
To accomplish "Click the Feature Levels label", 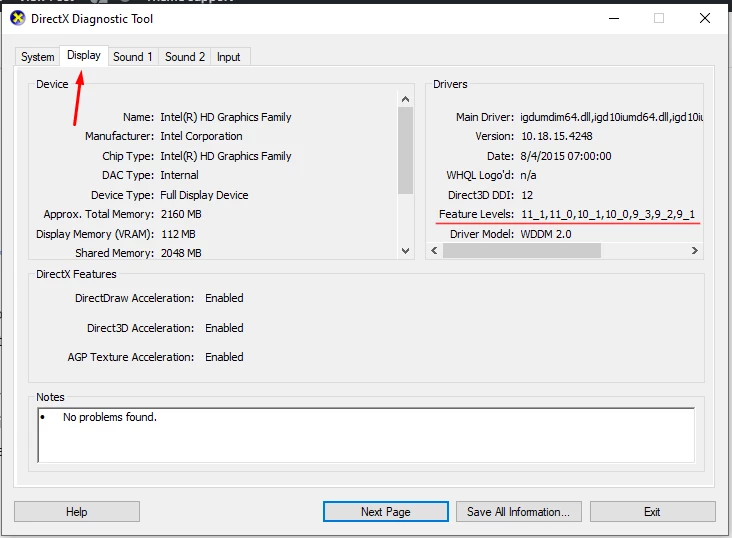I will pyautogui.click(x=476, y=214).
